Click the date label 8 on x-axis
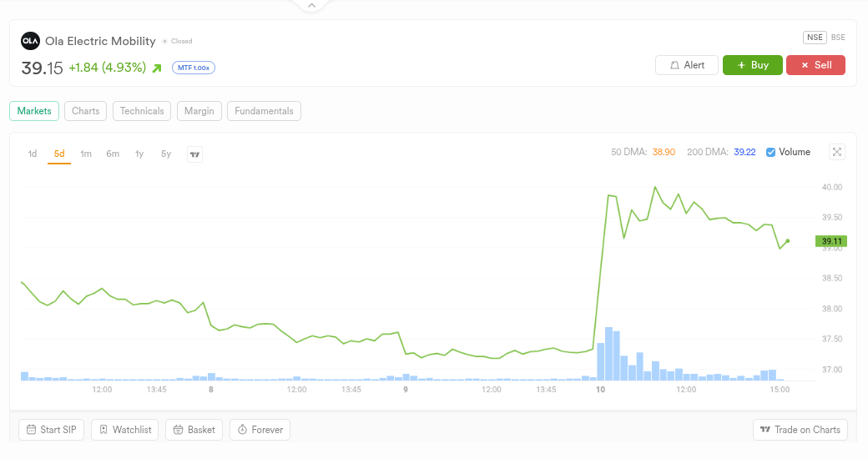 (211, 390)
